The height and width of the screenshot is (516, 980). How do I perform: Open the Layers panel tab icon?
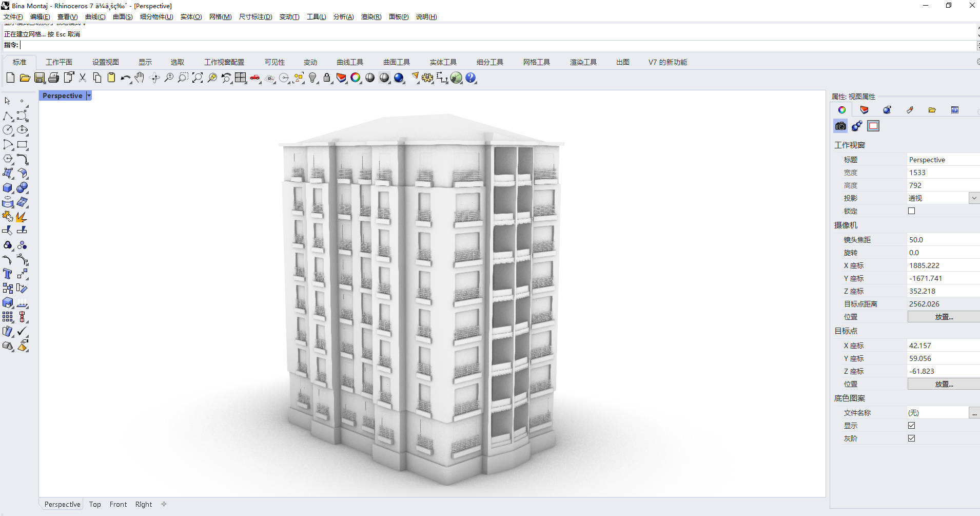pos(865,110)
